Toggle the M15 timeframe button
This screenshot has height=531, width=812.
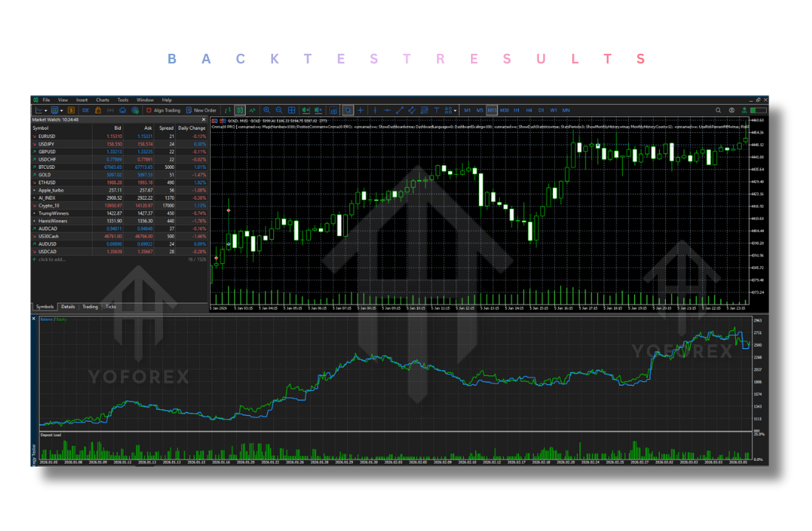click(x=492, y=111)
